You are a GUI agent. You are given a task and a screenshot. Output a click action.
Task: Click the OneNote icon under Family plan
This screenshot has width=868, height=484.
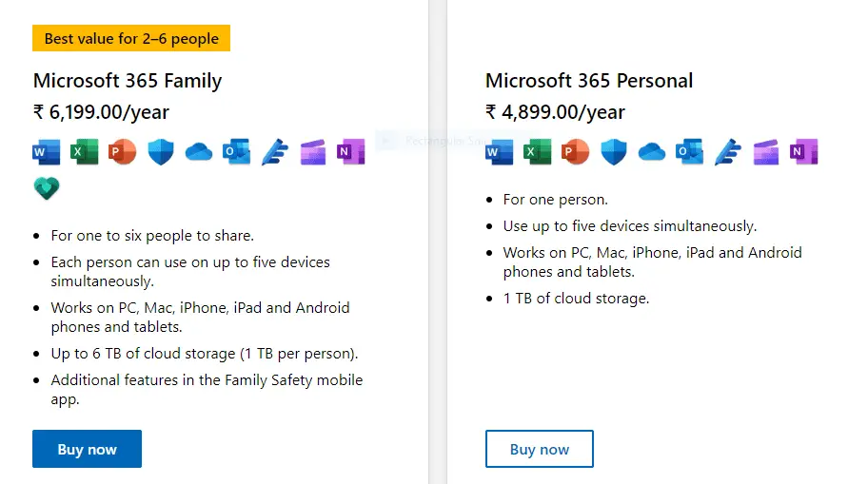[351, 151]
